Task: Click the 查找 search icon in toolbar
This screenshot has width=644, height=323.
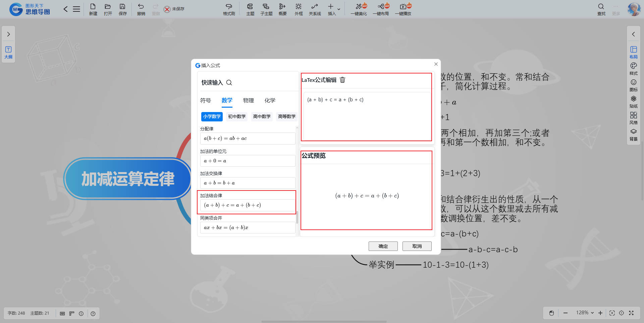Action: click(x=601, y=9)
